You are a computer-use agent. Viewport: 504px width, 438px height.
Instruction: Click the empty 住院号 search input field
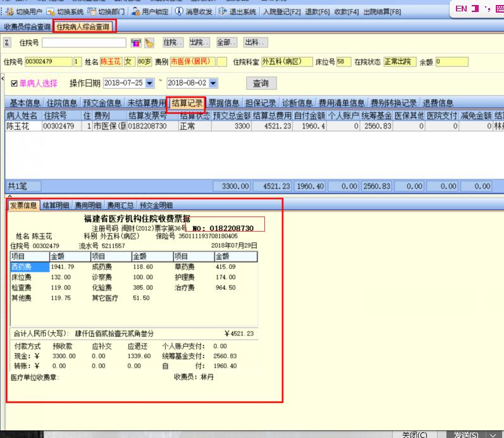click(x=84, y=42)
